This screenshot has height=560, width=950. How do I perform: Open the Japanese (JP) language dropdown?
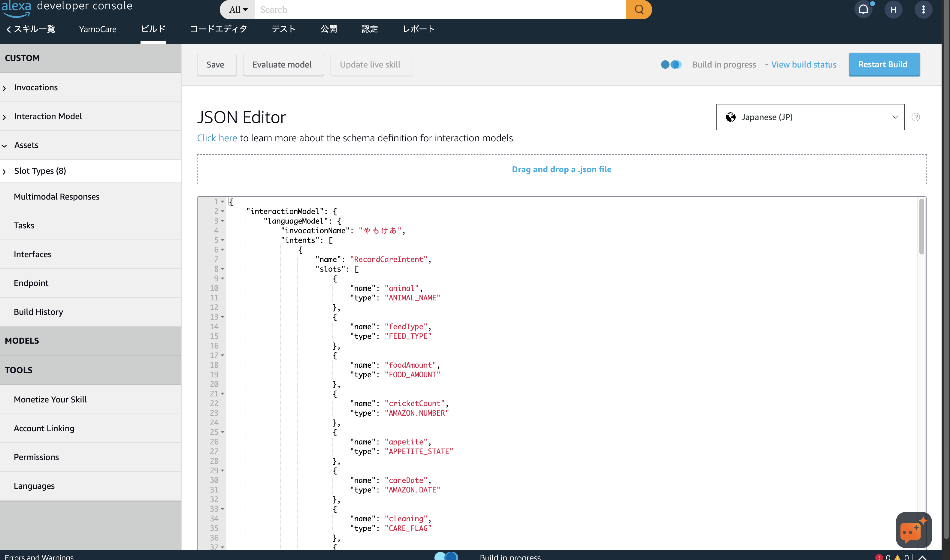pyautogui.click(x=810, y=117)
